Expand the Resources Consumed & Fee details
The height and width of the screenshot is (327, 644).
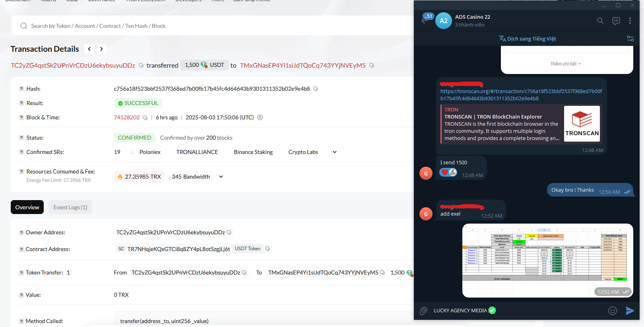pyautogui.click(x=221, y=177)
